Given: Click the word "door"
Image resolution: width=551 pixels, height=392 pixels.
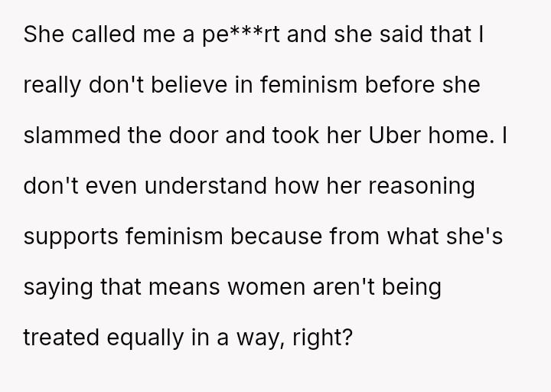Looking at the screenshot, I should click(194, 136).
